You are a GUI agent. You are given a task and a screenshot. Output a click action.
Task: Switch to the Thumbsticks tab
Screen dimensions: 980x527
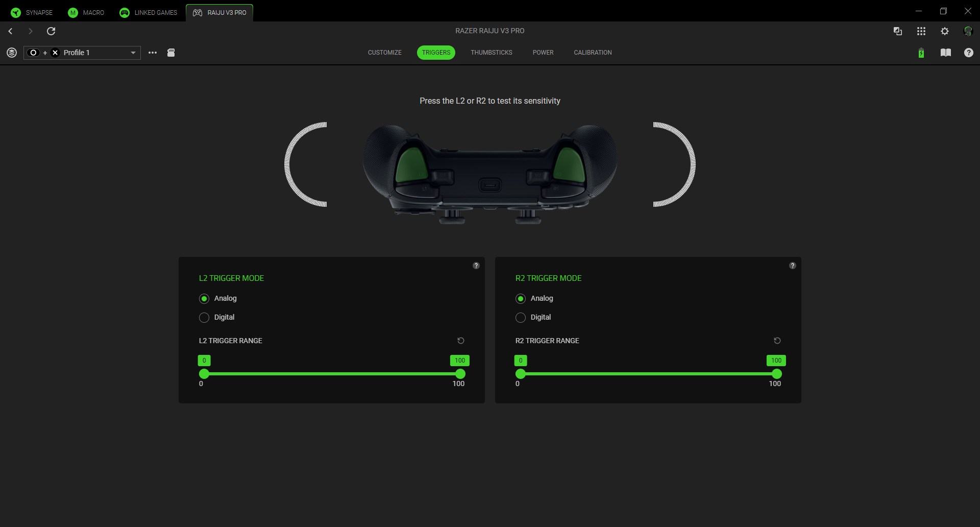(491, 53)
